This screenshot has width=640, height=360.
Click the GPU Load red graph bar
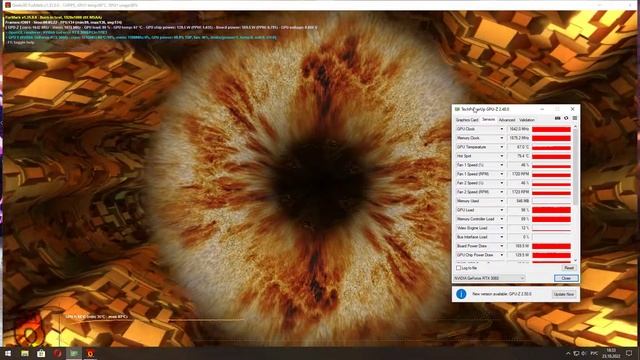551,210
